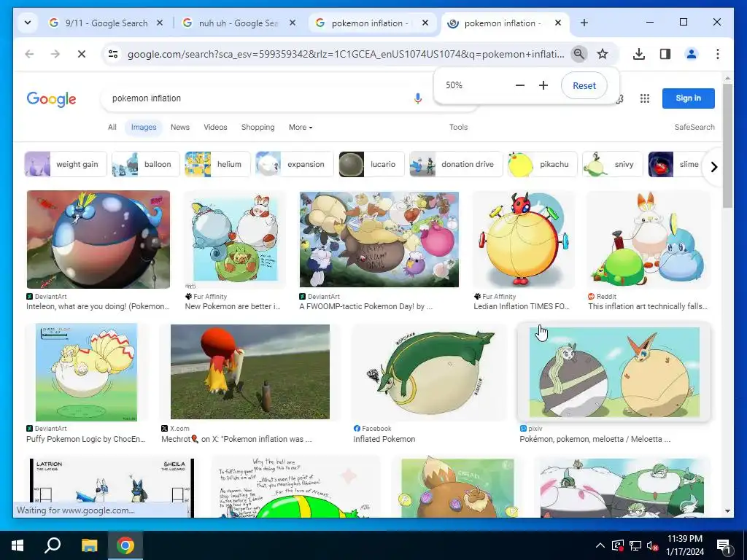Open the tab search dropdown arrow
747x560 pixels.
click(x=28, y=23)
